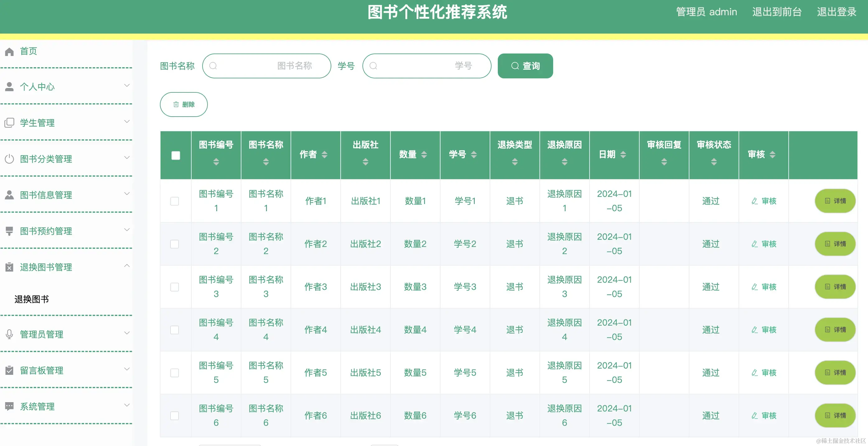Open the 退换图书 submenu item
Viewport: 868px width, 446px height.
pyautogui.click(x=31, y=299)
